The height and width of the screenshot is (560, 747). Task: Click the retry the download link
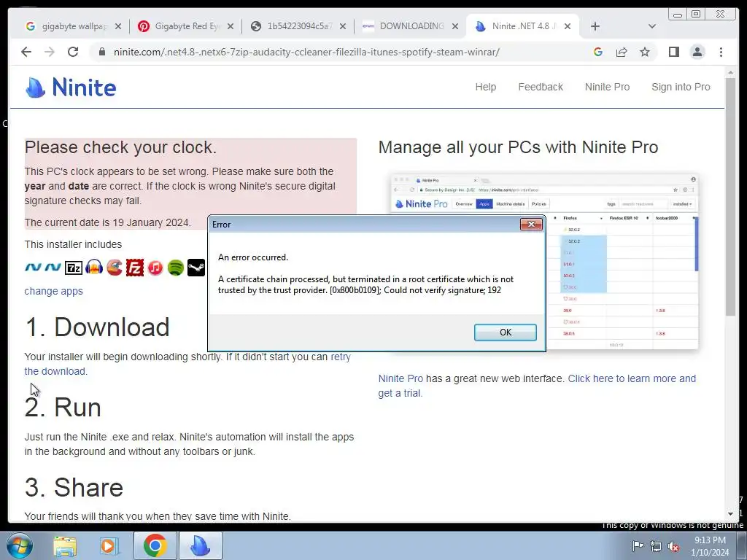[341, 357]
